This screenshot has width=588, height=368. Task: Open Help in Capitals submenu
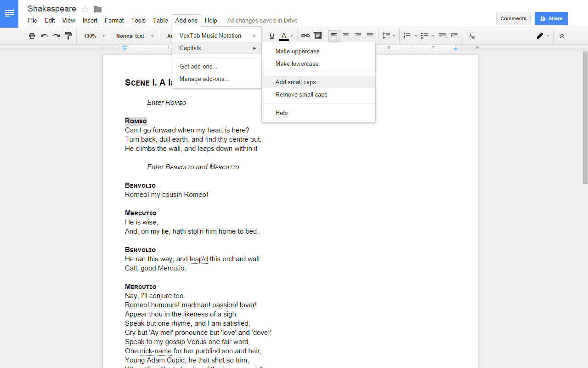coord(319,113)
